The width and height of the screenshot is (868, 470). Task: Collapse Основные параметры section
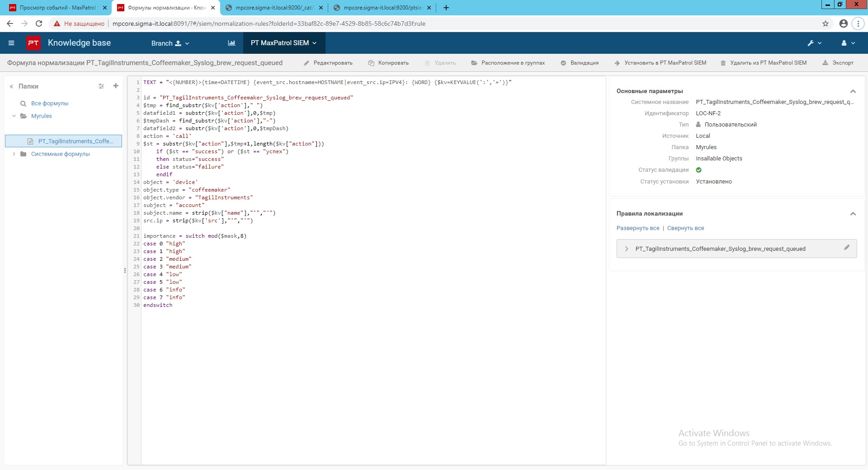tap(853, 91)
